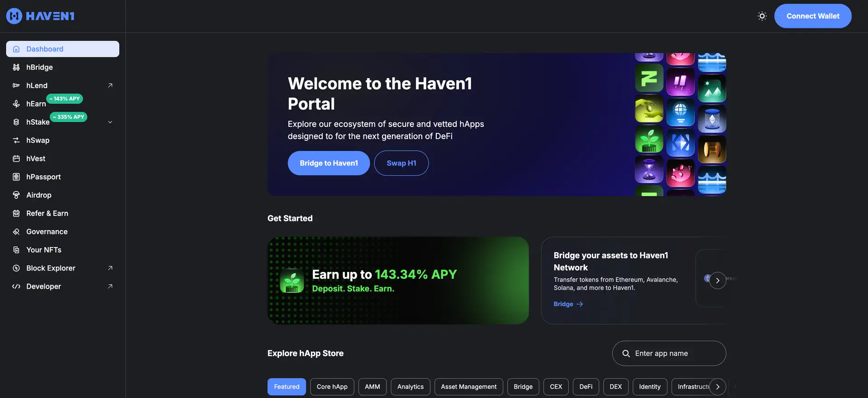This screenshot has width=868, height=398.
Task: Select the Analytics category tab
Action: click(x=410, y=387)
